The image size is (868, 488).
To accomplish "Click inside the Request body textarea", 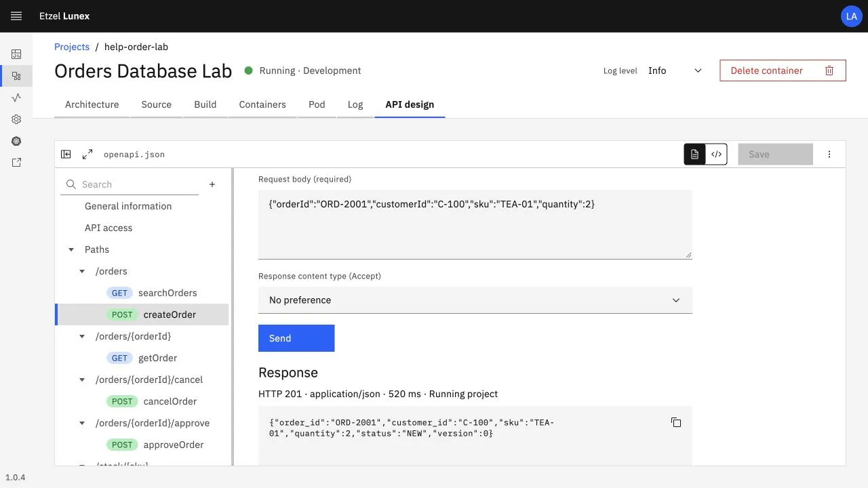I will (475, 224).
